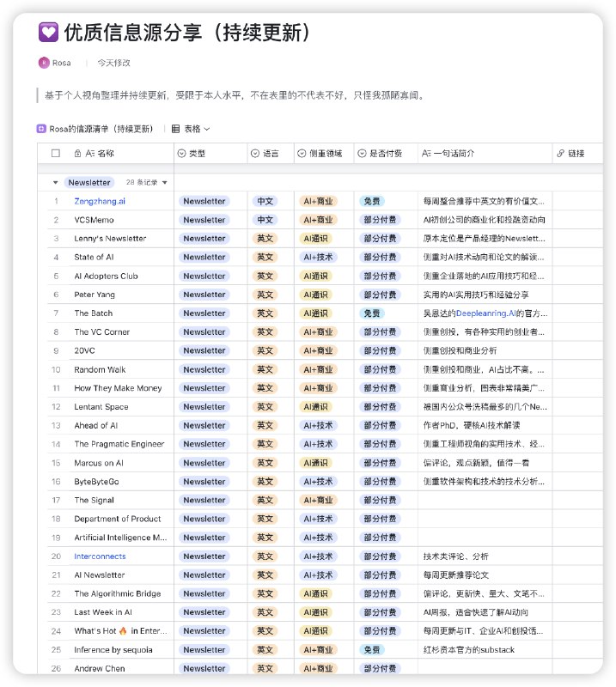This screenshot has width=616, height=687.
Task: Click the purple heart document icon
Action: (x=48, y=32)
